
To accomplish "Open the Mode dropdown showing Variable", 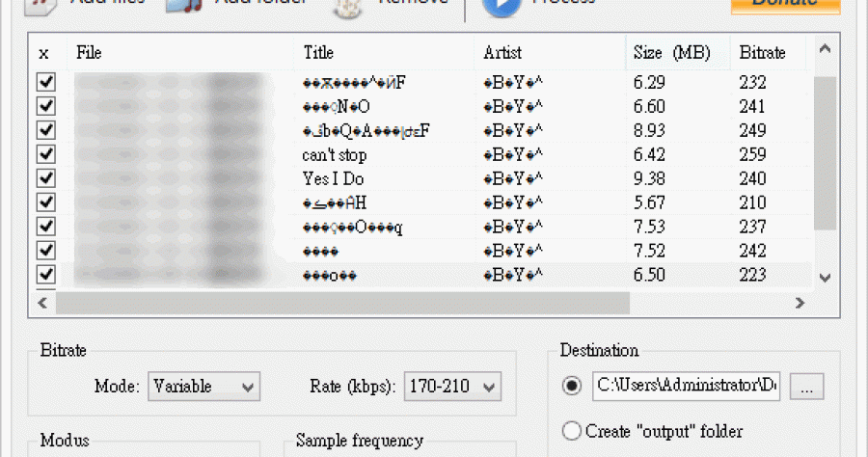I will coord(203,387).
